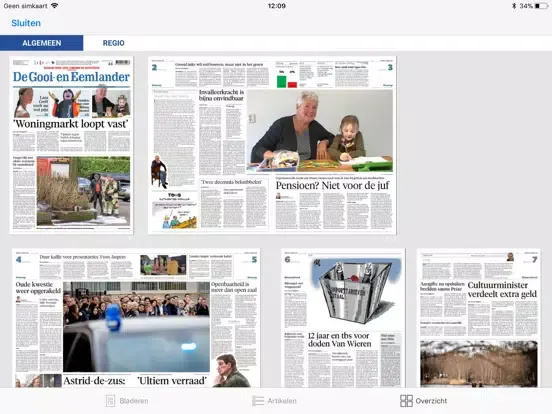
Task: Open the page 6 thumbnail
Action: tap(343, 318)
